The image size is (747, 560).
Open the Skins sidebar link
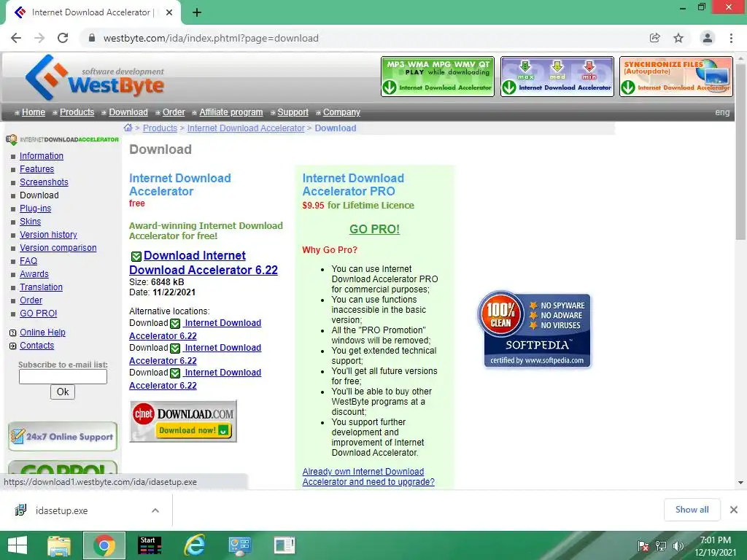pyautogui.click(x=30, y=222)
